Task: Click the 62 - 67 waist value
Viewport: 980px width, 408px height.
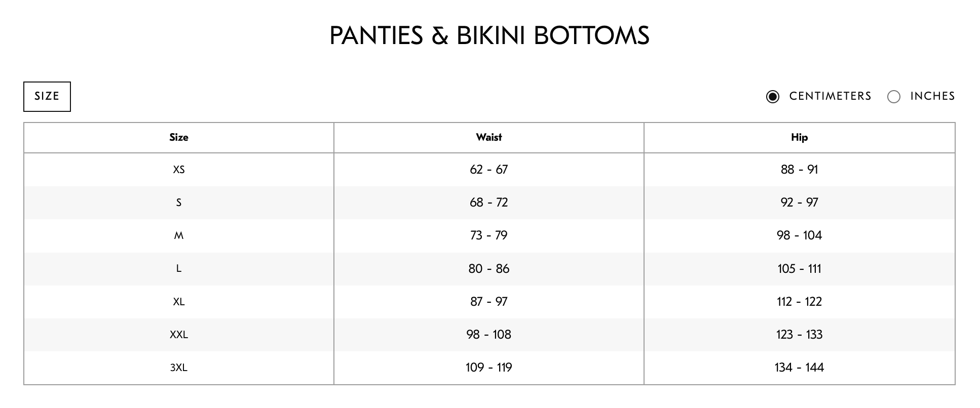Action: [489, 170]
